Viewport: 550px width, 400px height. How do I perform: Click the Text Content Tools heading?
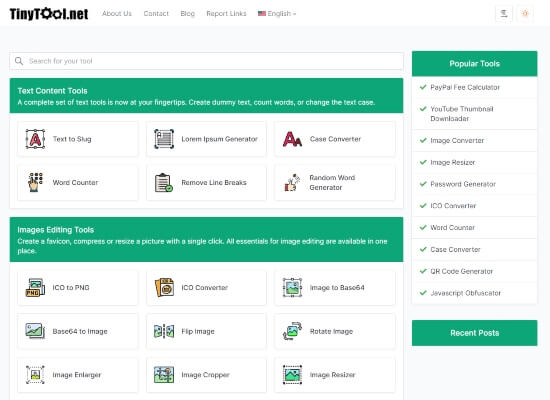click(52, 91)
